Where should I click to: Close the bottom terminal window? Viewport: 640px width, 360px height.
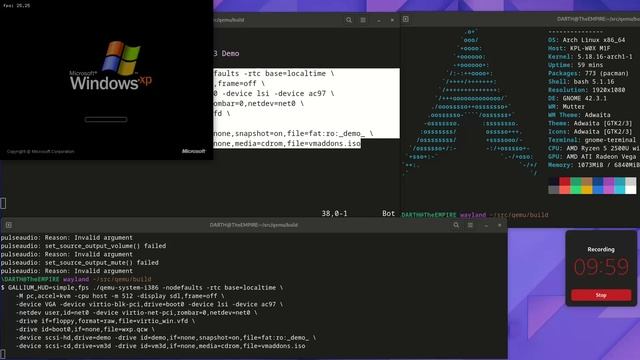(500, 225)
